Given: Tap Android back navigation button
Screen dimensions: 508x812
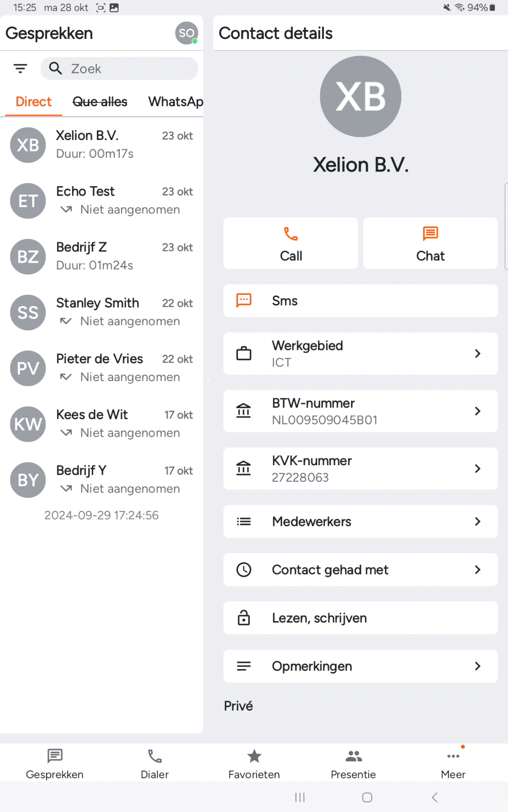Looking at the screenshot, I should click(x=435, y=797).
